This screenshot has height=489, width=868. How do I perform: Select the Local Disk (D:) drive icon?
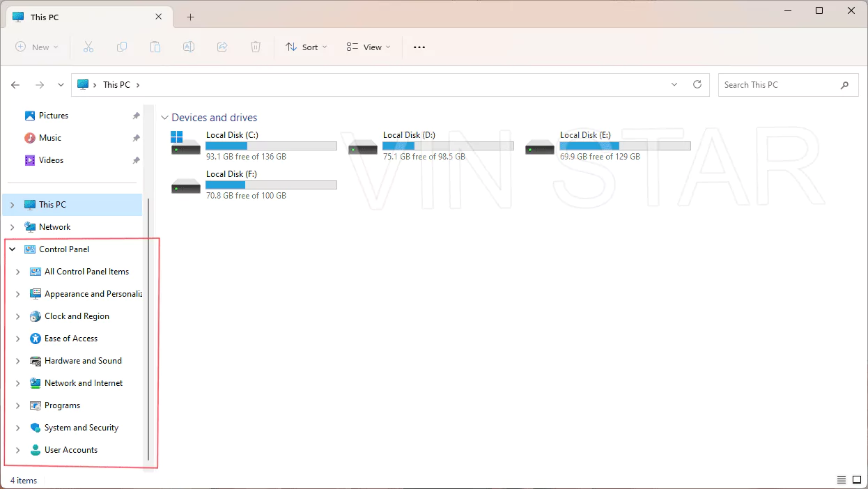pos(363,146)
